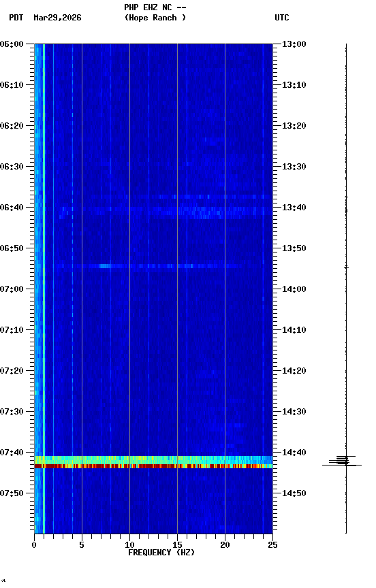Click the '5' frequency axis label

pyautogui.click(x=82, y=545)
